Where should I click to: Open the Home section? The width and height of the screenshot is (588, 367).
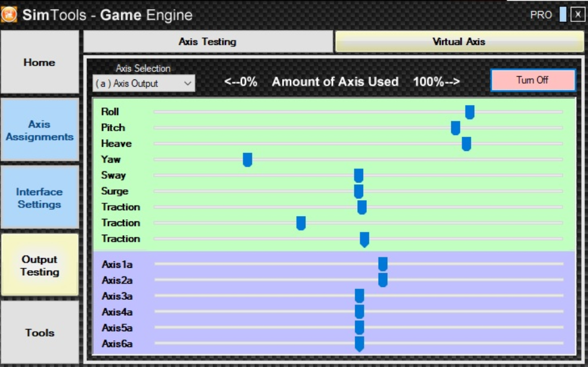click(x=40, y=62)
